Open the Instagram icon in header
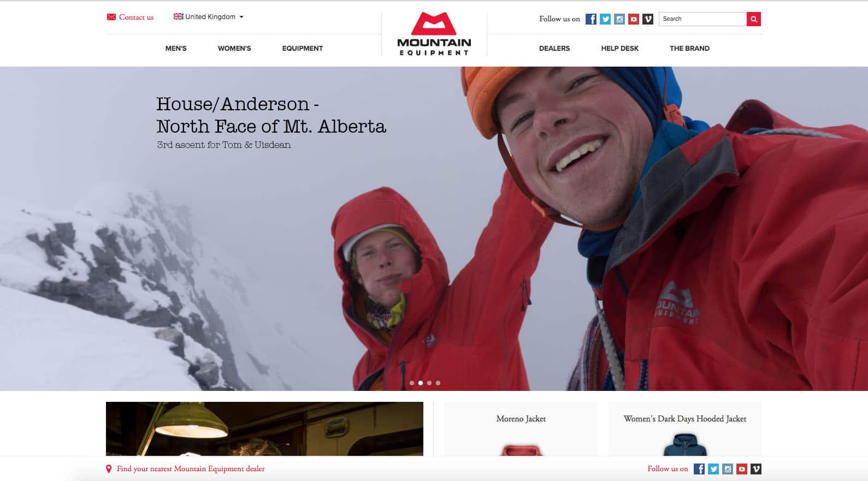Screen dimensions: 868x481 (619, 19)
